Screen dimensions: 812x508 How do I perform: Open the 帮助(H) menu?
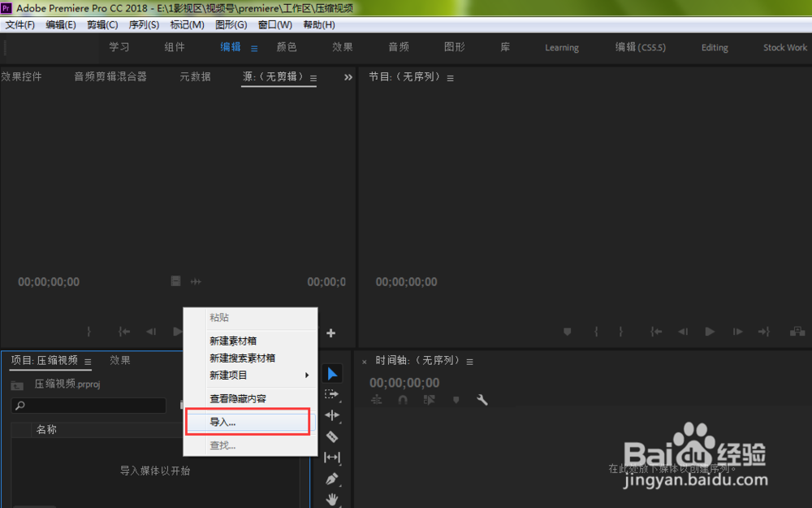[x=319, y=25]
